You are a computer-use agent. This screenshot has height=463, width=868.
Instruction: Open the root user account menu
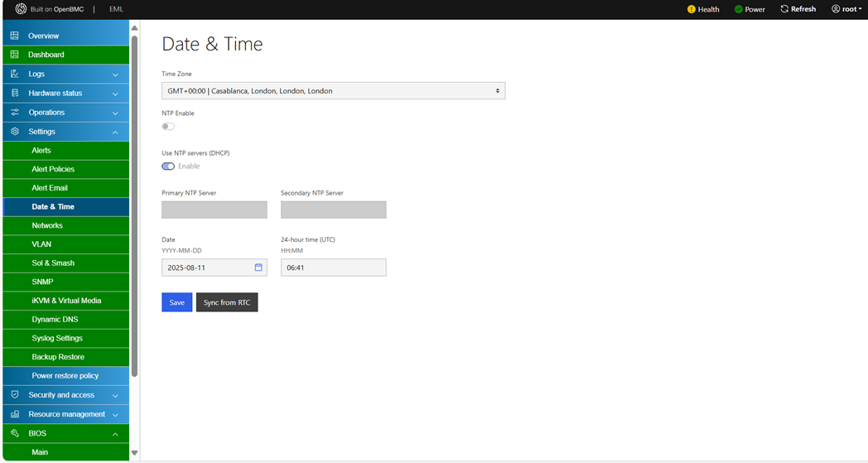coord(846,9)
